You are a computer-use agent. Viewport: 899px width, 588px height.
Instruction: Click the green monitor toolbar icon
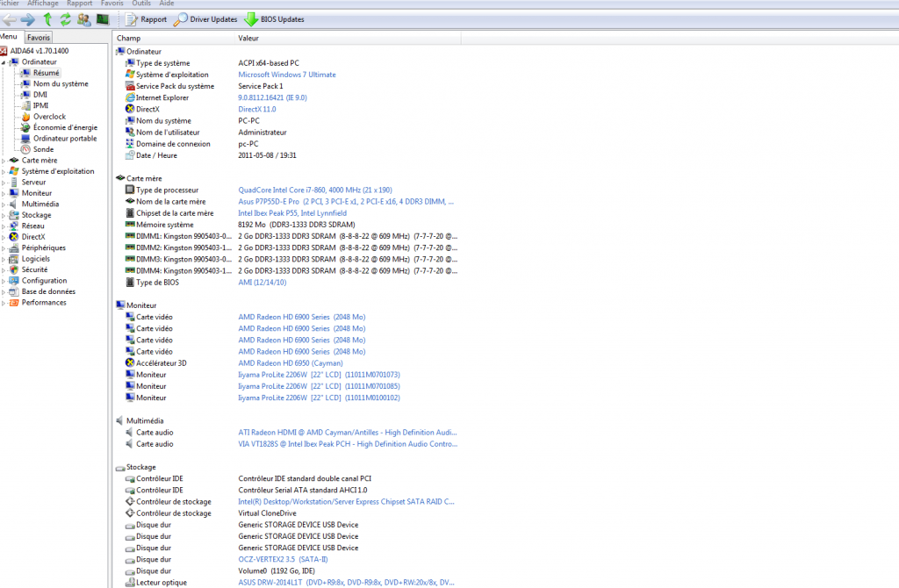103,19
